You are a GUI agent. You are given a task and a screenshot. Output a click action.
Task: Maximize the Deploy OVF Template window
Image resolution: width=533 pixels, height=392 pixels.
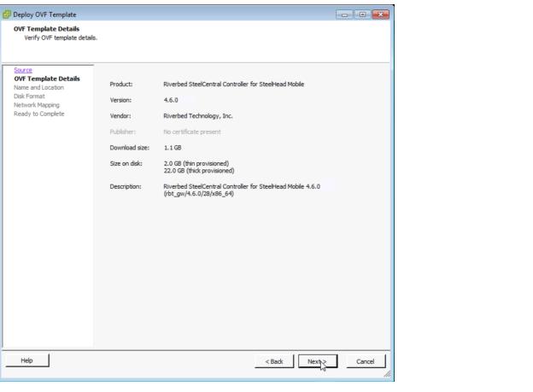(362, 15)
